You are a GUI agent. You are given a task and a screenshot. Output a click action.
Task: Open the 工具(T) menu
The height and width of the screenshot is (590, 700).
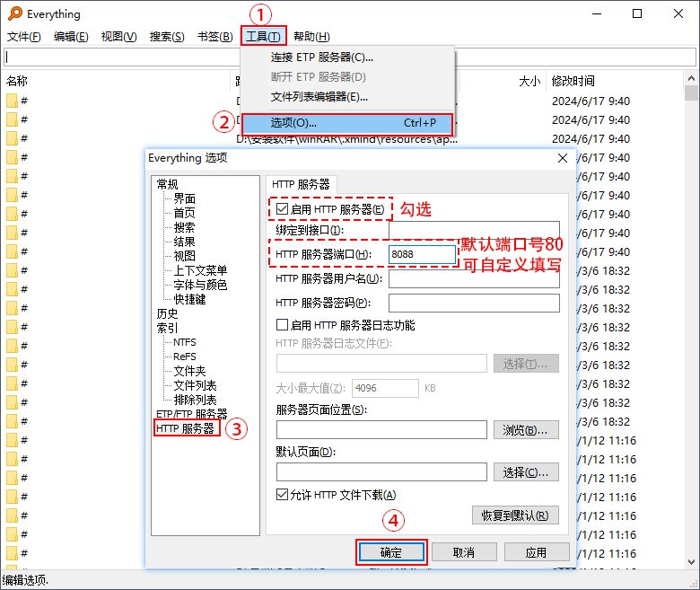click(x=263, y=37)
